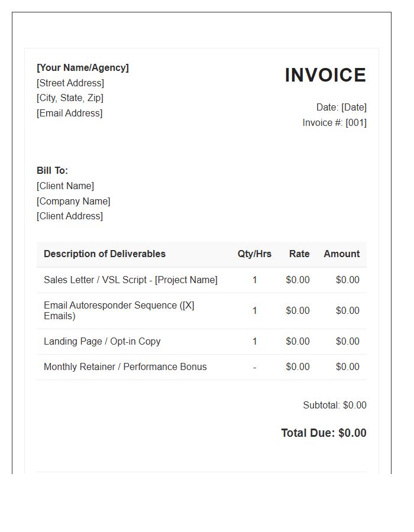Viewport: 414px width, 532px height.
Task: Click the [Company Name] placeholder
Action: [x=74, y=201]
